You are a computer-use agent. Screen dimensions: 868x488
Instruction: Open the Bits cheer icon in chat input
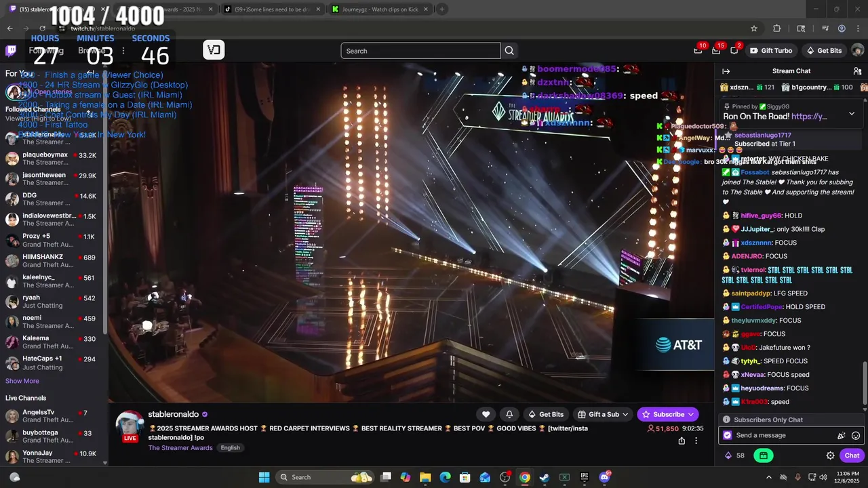click(842, 436)
